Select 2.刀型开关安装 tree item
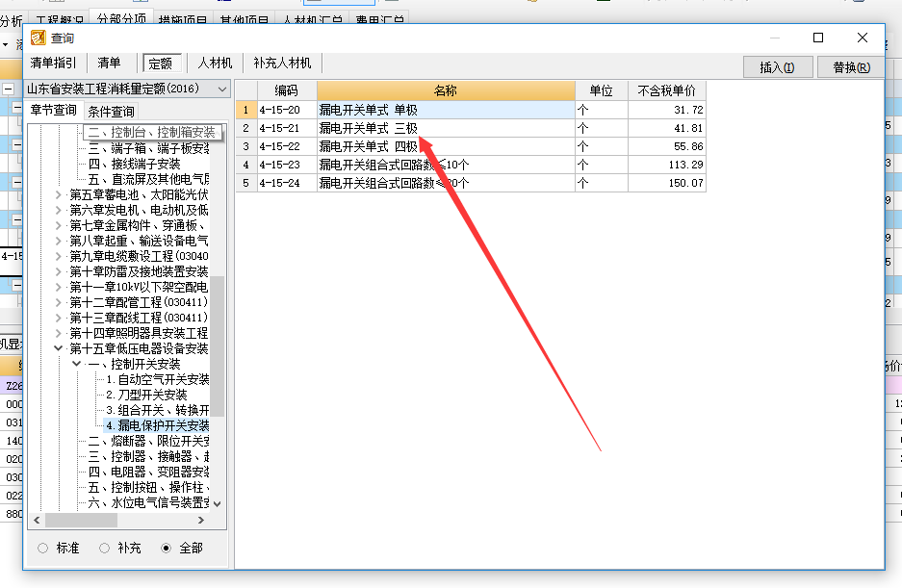Screen dimensions: 902x588 tap(146, 396)
